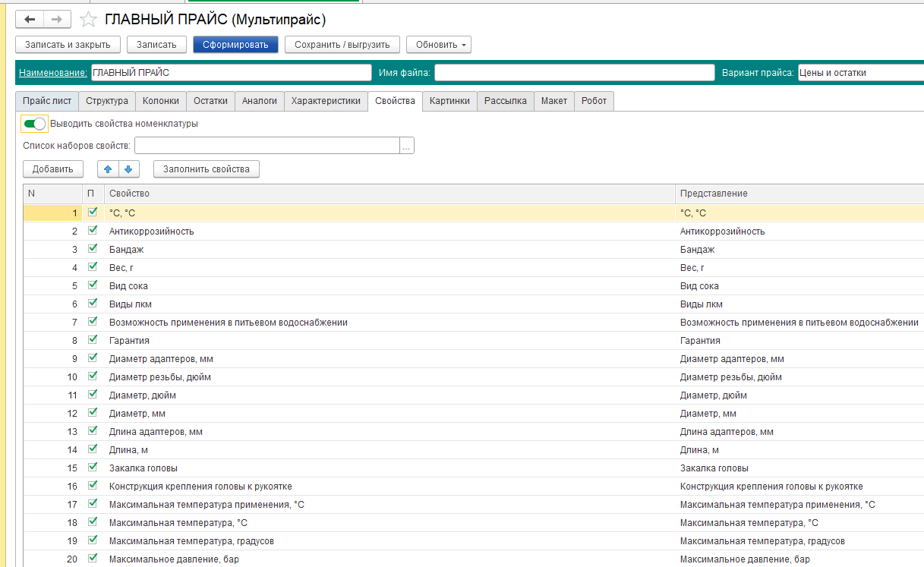Select property cell 'Максимальная температура, °C'
The image size is (924, 567).
click(389, 522)
